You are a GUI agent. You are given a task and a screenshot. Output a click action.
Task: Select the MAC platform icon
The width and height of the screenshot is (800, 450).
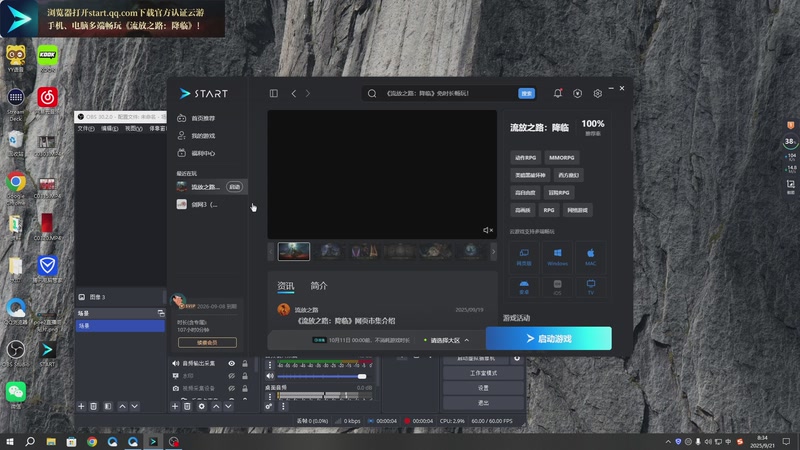pos(590,257)
